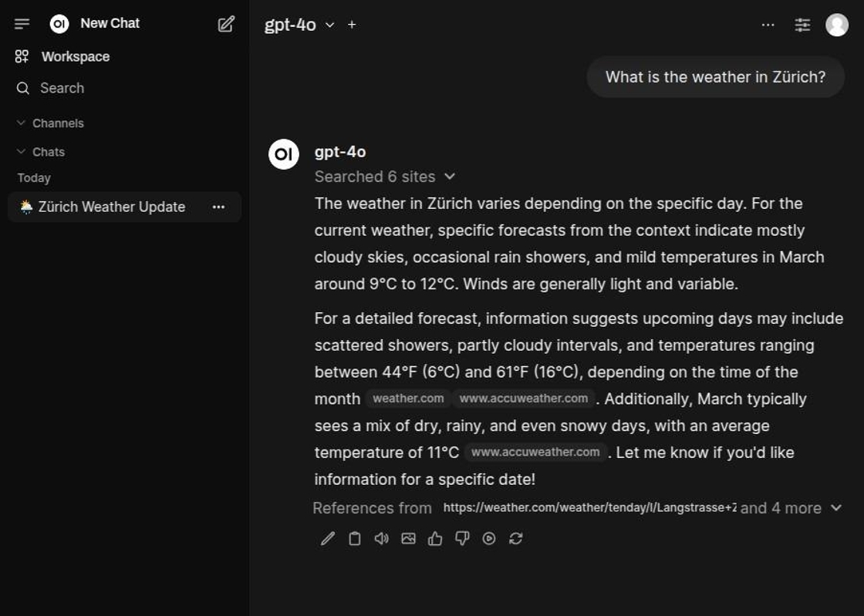Screen dimensions: 864x616
Task: Open the Zürich Weather Update chat
Action: [x=111, y=207]
